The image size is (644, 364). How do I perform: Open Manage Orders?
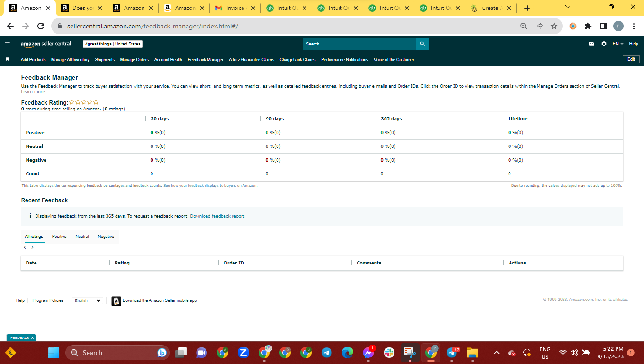134,60
